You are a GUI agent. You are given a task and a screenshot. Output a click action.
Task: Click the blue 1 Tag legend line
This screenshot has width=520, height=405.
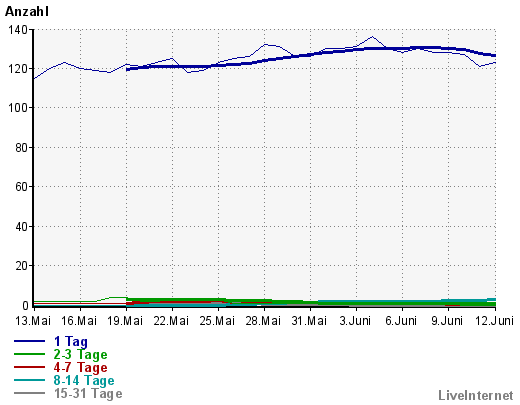click(x=29, y=341)
